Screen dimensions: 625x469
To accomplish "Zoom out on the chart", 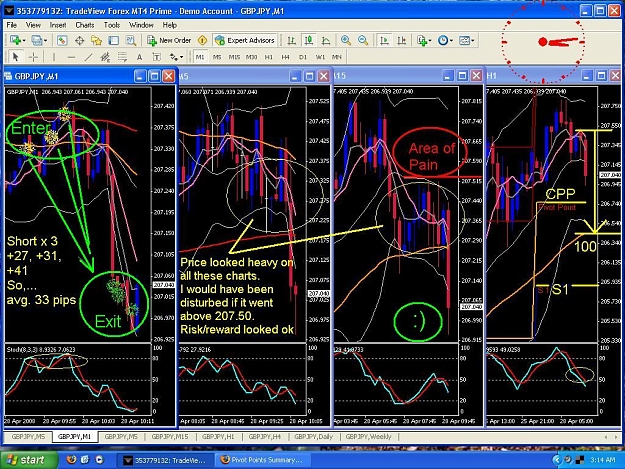I will [x=363, y=40].
